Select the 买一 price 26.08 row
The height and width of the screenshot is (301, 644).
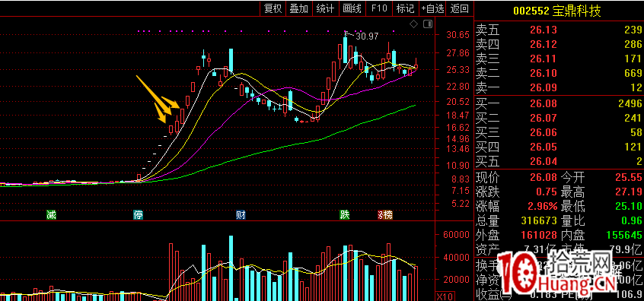(x=559, y=103)
